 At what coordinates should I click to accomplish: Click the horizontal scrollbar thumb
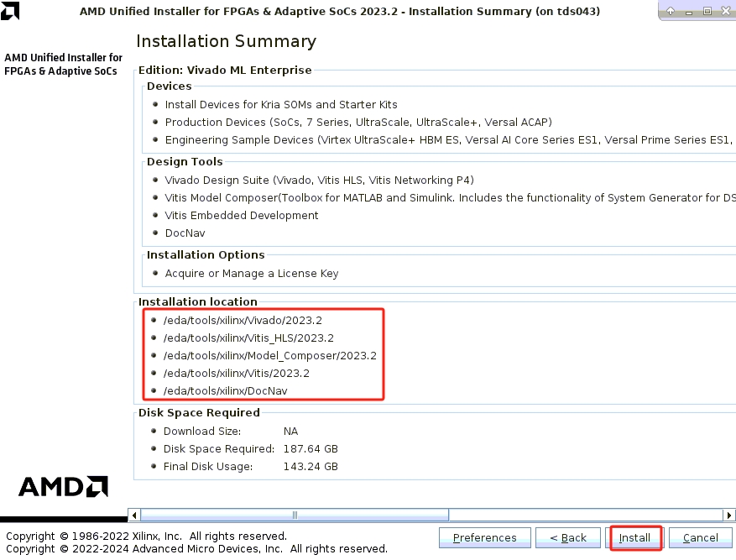294,515
